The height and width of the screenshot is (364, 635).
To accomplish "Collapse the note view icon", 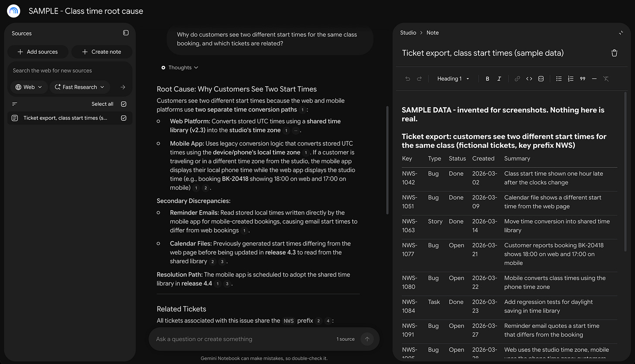I will pyautogui.click(x=621, y=33).
